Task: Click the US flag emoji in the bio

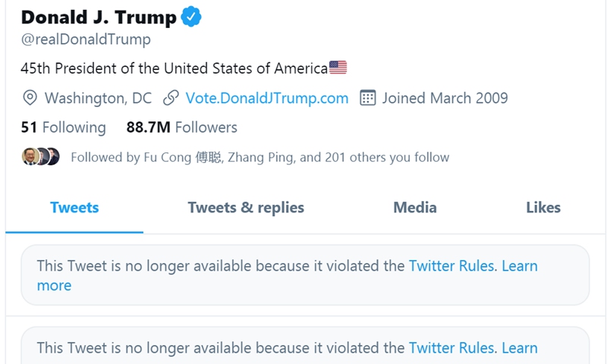Action: click(338, 67)
